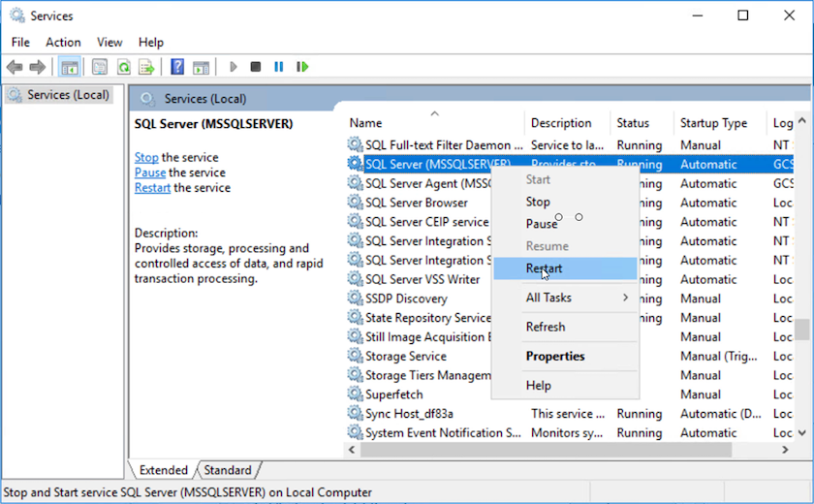Click the Restart Service toolbar icon
This screenshot has height=504, width=814.
coord(302,67)
